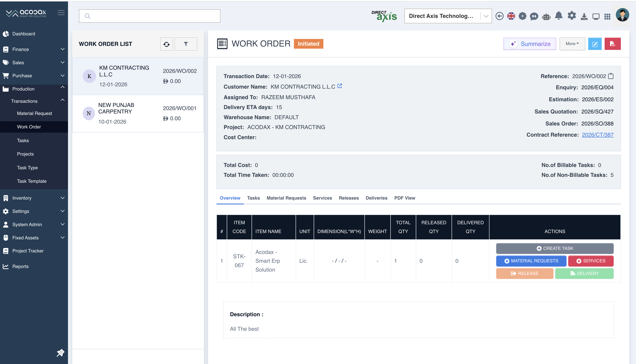
Task: Expand the Purchase menu
Action: click(x=34, y=76)
